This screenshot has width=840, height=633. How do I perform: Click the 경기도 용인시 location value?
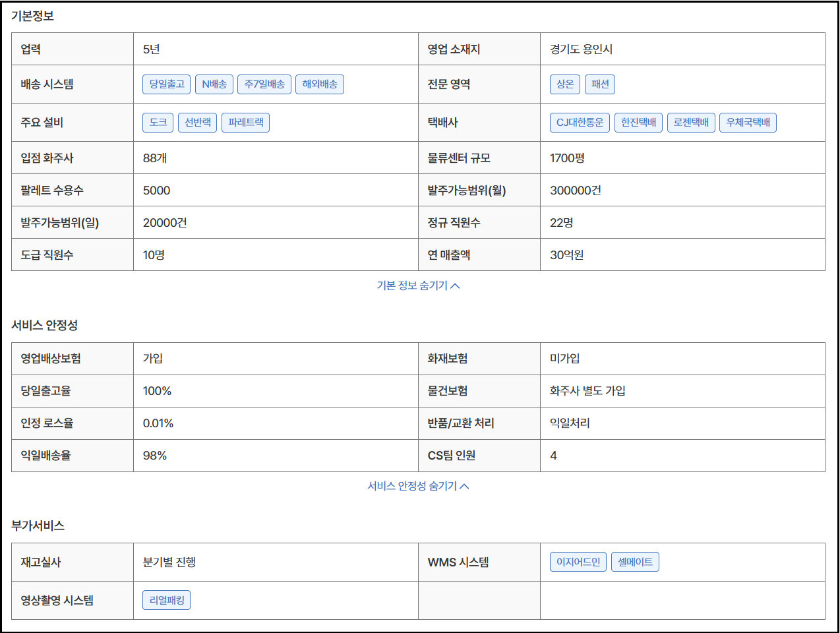click(582, 49)
